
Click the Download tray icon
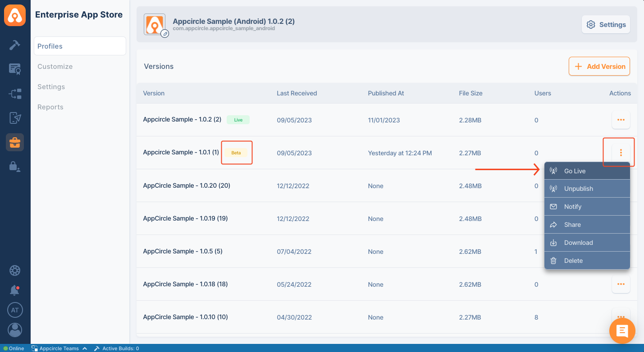[x=553, y=243]
